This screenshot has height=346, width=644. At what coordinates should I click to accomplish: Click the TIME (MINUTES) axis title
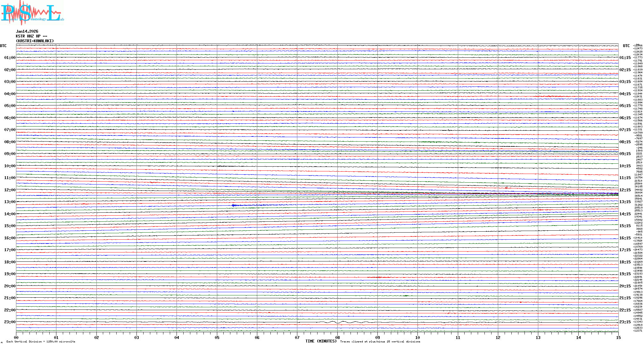click(x=321, y=341)
